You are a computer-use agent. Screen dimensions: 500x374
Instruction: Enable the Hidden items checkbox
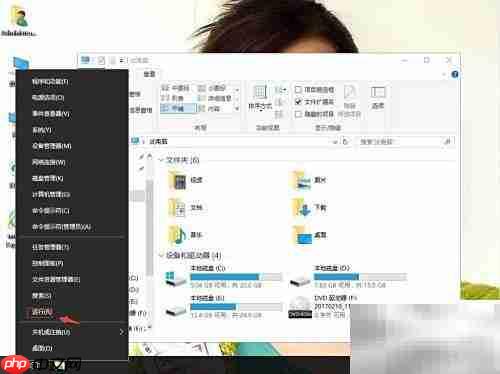tap(298, 114)
